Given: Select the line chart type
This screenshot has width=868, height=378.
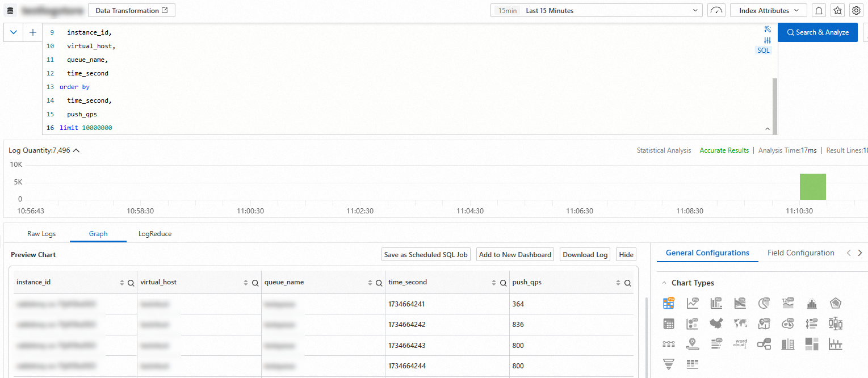Looking at the screenshot, I should (x=693, y=304).
